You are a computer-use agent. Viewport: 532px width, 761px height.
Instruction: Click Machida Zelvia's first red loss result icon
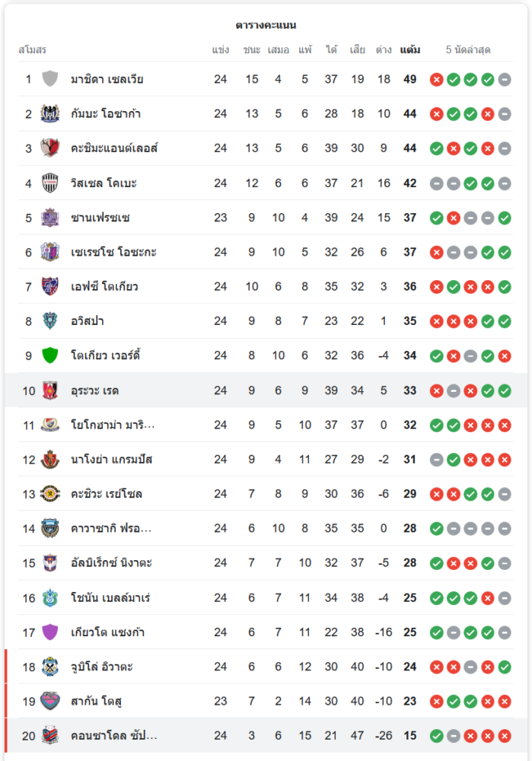point(436,79)
